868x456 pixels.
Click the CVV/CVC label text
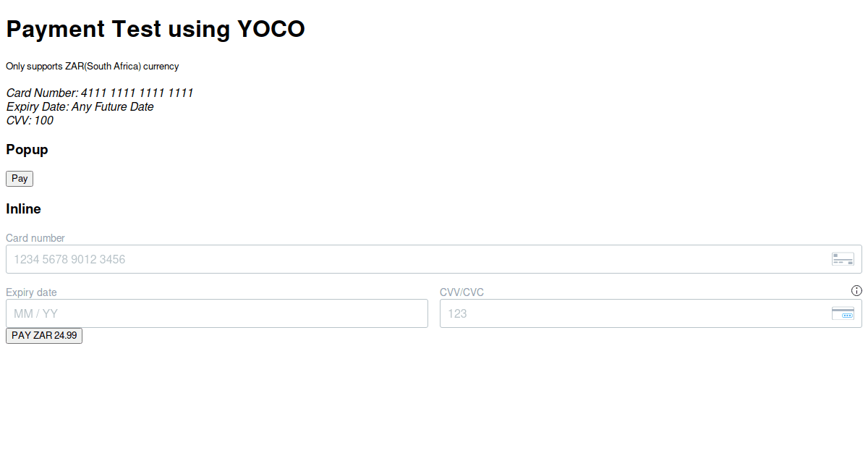click(461, 292)
